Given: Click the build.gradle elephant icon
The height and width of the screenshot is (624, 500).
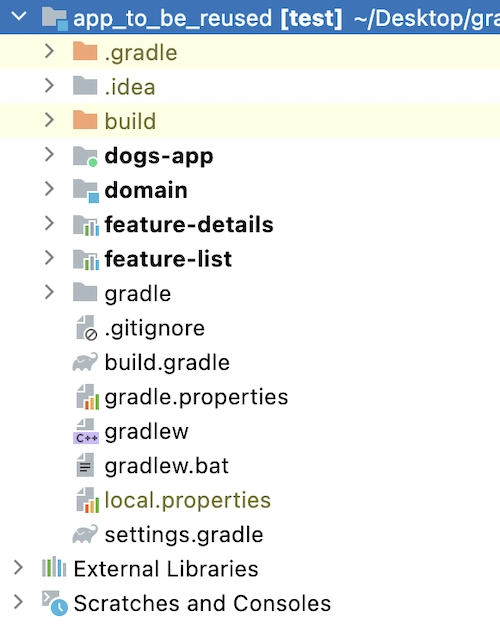Looking at the screenshot, I should pos(85,362).
